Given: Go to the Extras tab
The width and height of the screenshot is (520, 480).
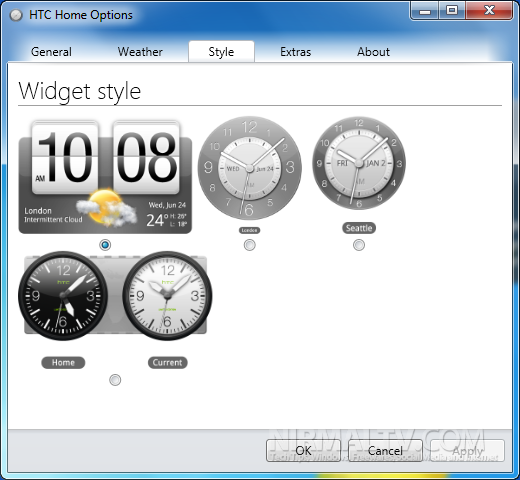Looking at the screenshot, I should point(296,52).
